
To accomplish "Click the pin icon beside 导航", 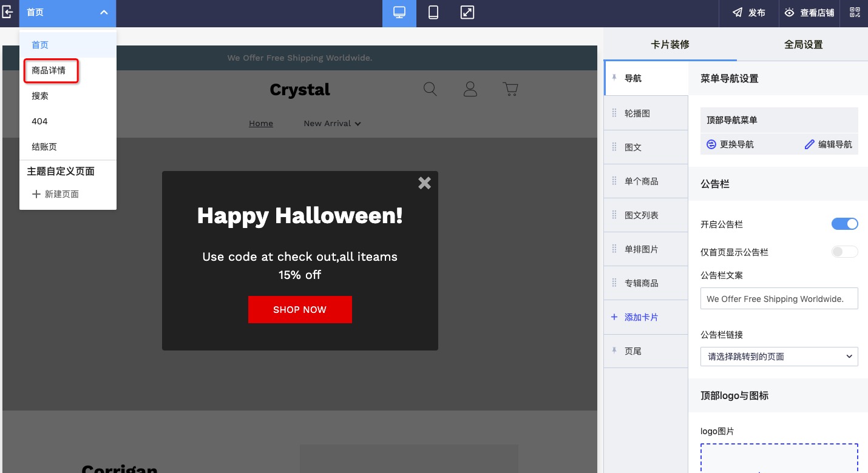I will coord(614,78).
